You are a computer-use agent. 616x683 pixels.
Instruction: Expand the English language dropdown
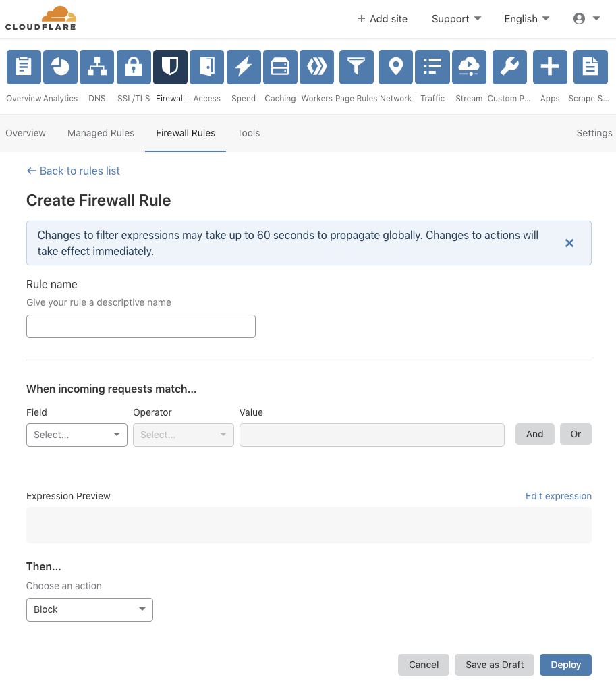click(x=526, y=19)
